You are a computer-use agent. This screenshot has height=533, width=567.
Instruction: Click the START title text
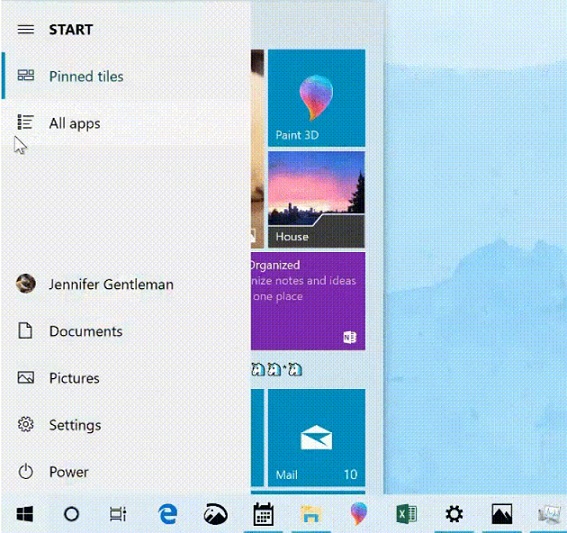(71, 30)
